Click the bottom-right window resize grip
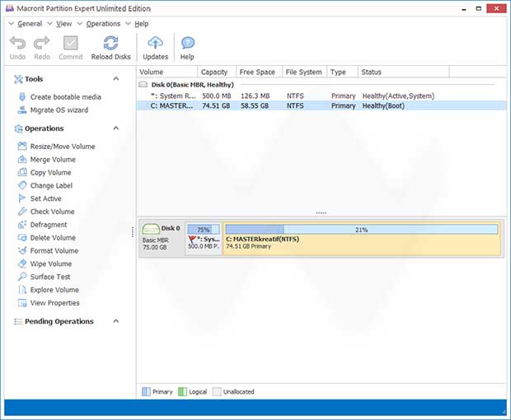 point(504,413)
